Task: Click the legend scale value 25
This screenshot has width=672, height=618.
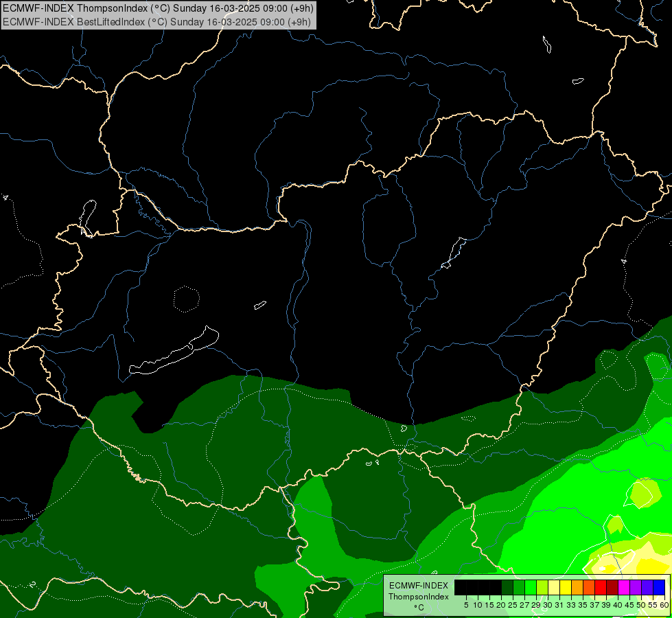Action: click(513, 605)
